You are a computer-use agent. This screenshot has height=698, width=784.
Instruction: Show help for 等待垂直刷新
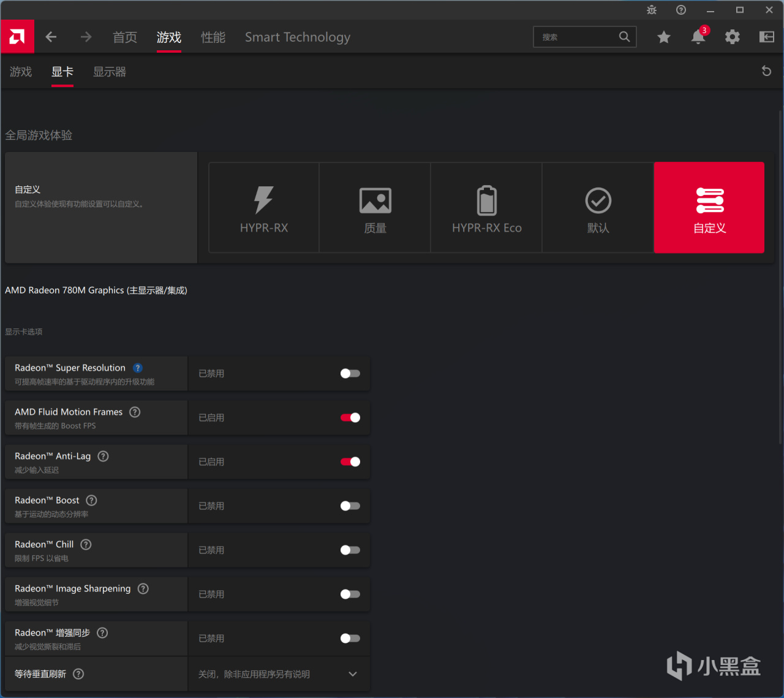(x=78, y=674)
